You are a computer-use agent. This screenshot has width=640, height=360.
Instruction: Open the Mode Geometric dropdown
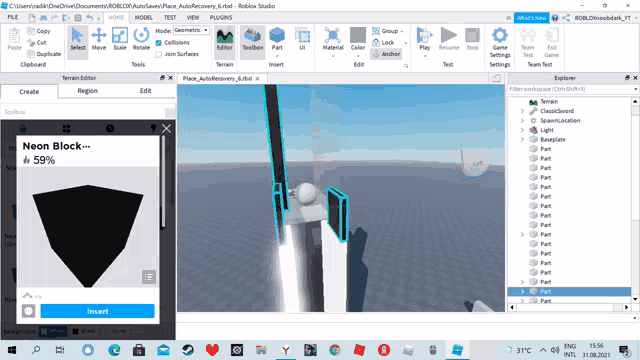(x=191, y=30)
